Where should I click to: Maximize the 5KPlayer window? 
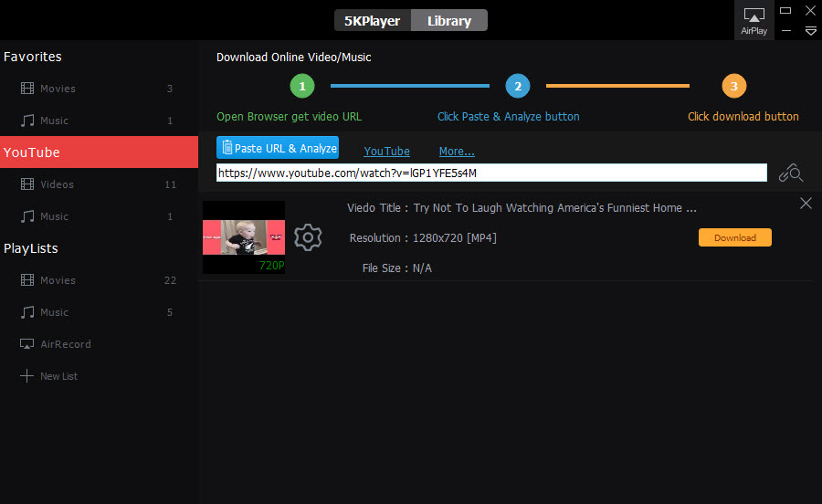pos(785,10)
